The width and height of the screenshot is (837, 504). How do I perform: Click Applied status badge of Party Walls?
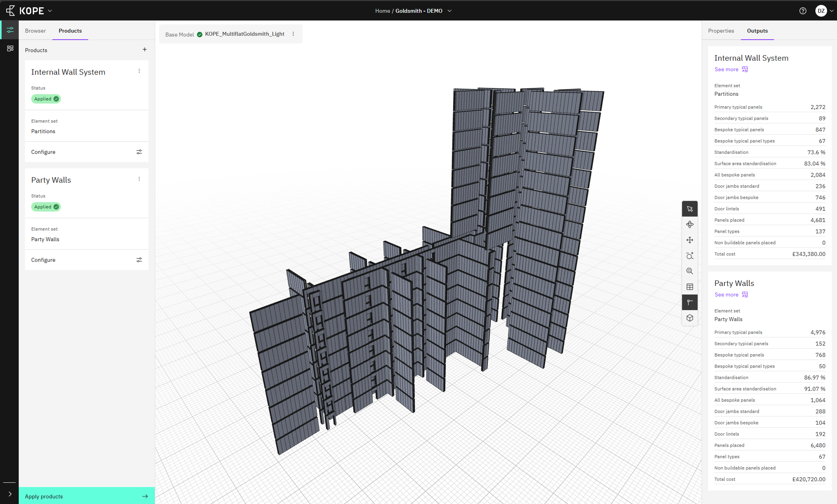[46, 207]
